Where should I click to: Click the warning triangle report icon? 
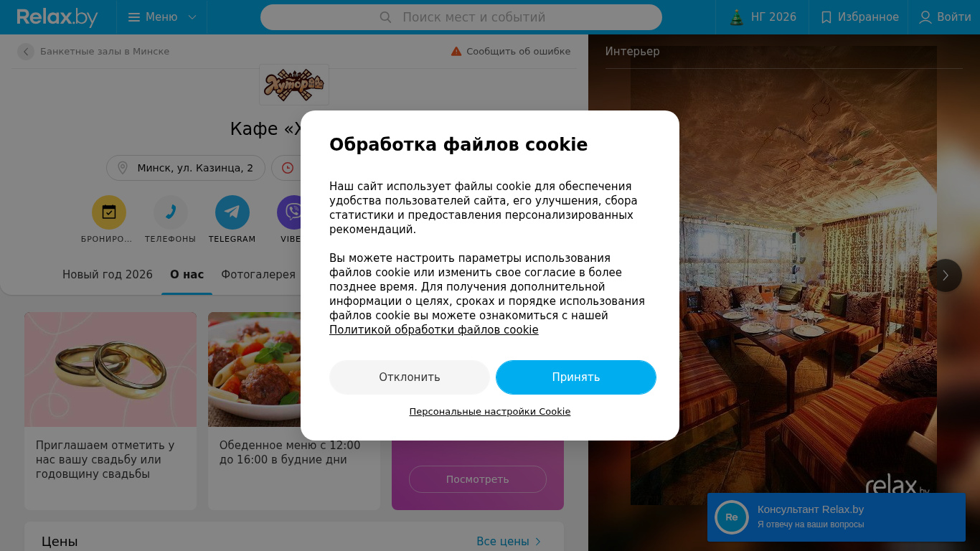[x=456, y=52]
